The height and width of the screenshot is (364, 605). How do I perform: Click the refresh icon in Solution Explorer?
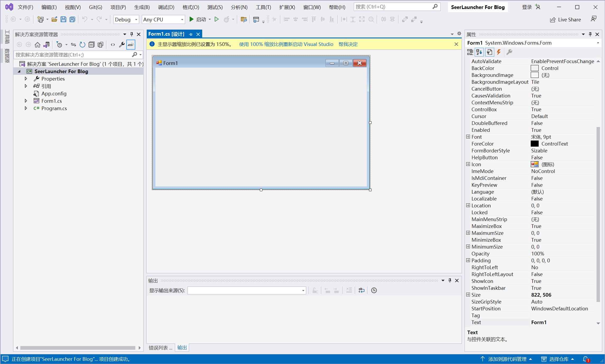pyautogui.click(x=82, y=45)
